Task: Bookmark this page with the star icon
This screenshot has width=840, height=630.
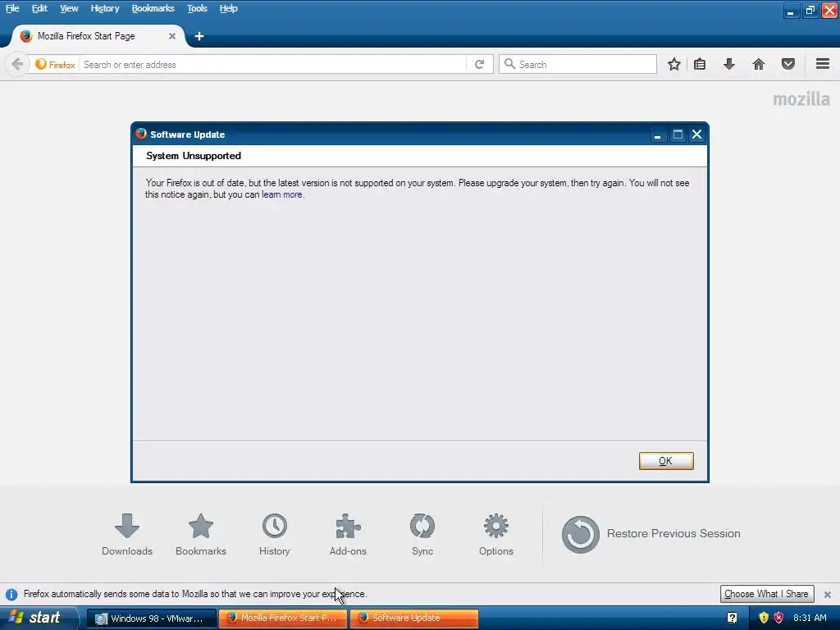Action: (x=674, y=64)
